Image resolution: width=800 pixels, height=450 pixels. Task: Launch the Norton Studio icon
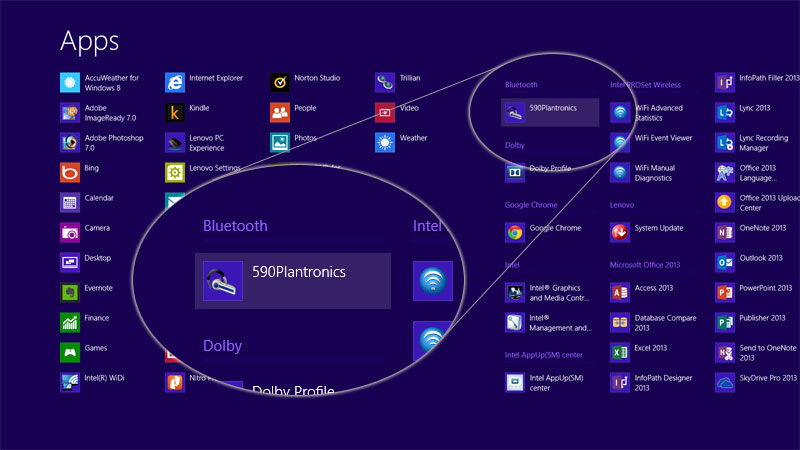[x=280, y=83]
